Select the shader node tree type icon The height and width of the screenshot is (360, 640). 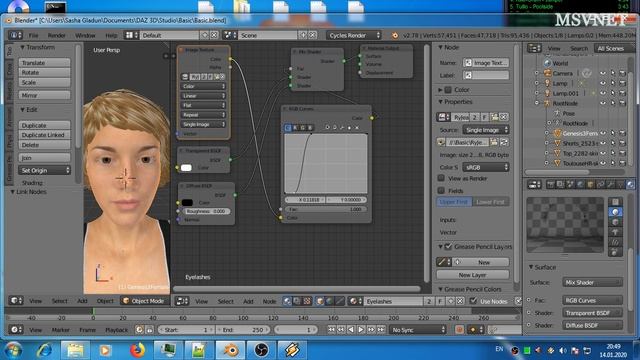[287, 301]
